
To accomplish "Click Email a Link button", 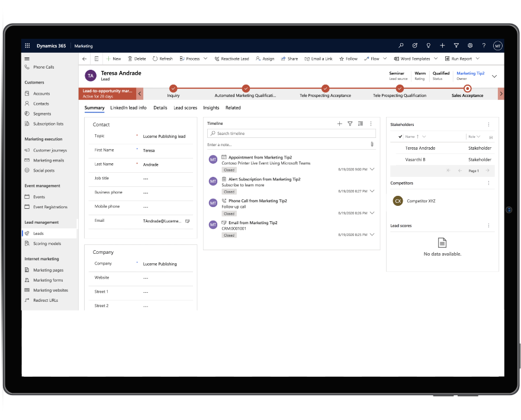I will pos(319,59).
